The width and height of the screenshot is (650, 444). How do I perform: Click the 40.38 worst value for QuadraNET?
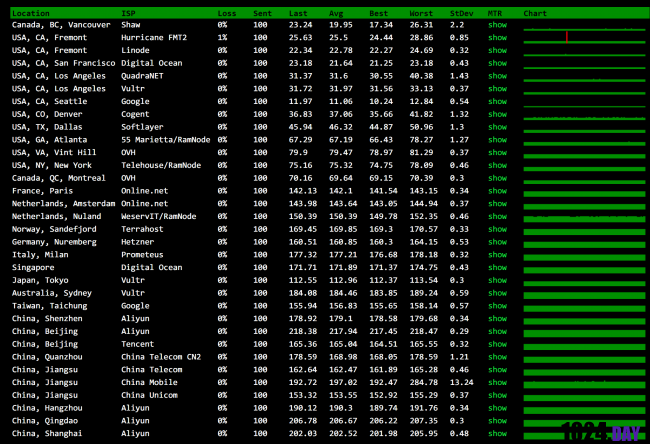[421, 76]
